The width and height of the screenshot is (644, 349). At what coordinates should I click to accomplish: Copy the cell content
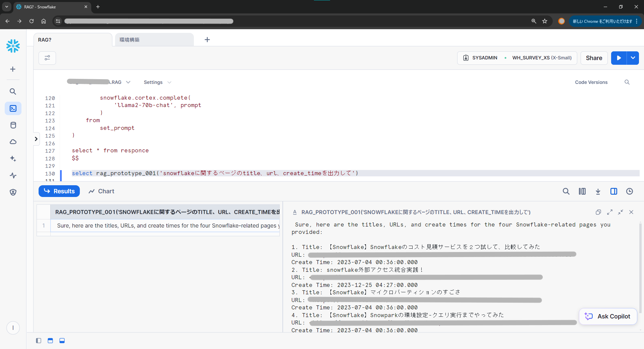[x=598, y=212]
